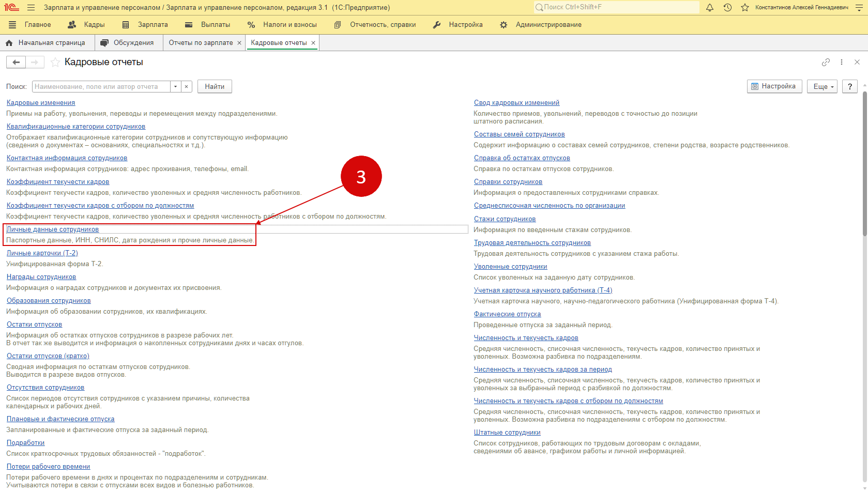The image size is (868, 492).
Task: Open Контактная информация сотрудников report
Action: click(x=67, y=158)
